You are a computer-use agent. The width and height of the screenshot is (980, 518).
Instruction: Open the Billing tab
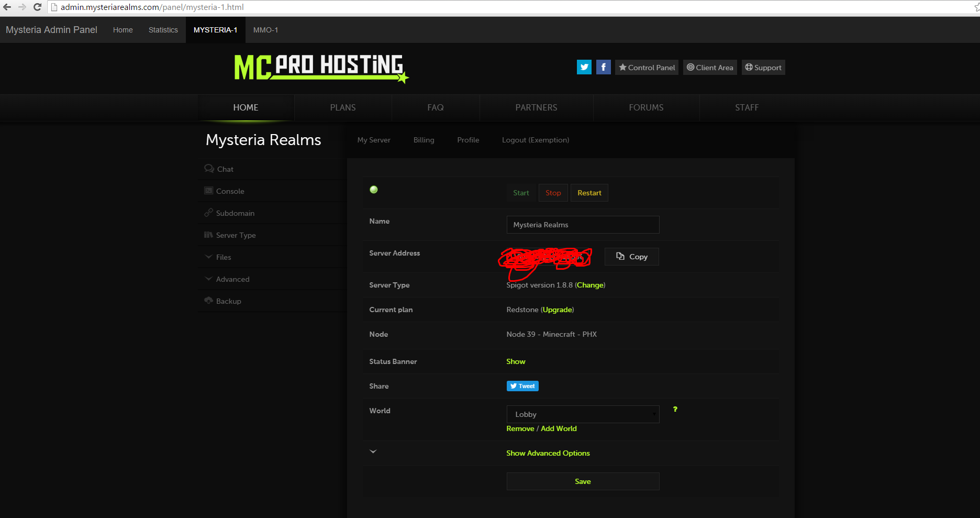[x=424, y=140]
